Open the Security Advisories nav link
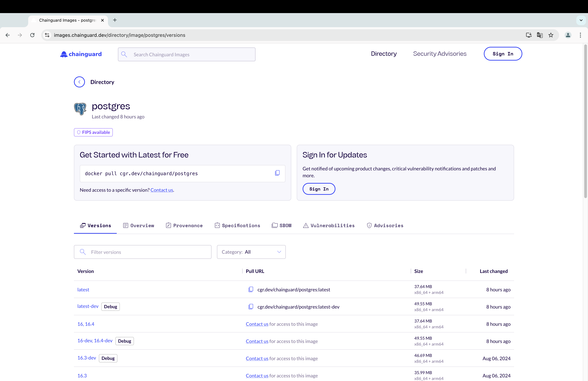This screenshot has height=381, width=588. [x=439, y=54]
